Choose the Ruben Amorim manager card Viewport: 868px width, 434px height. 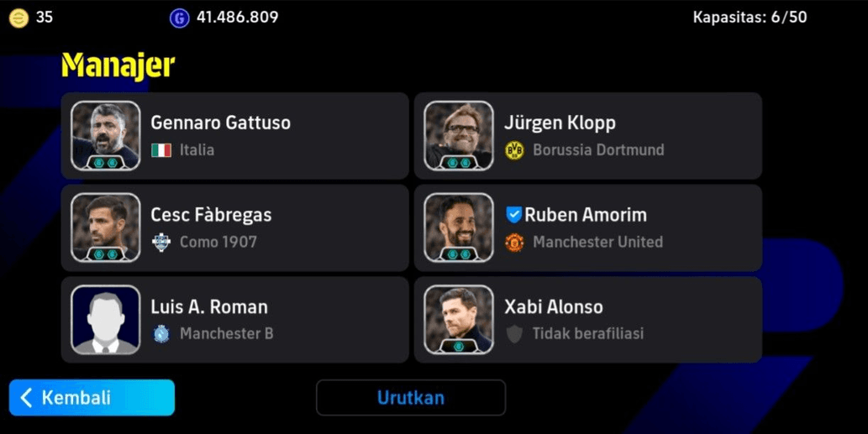pos(588,227)
